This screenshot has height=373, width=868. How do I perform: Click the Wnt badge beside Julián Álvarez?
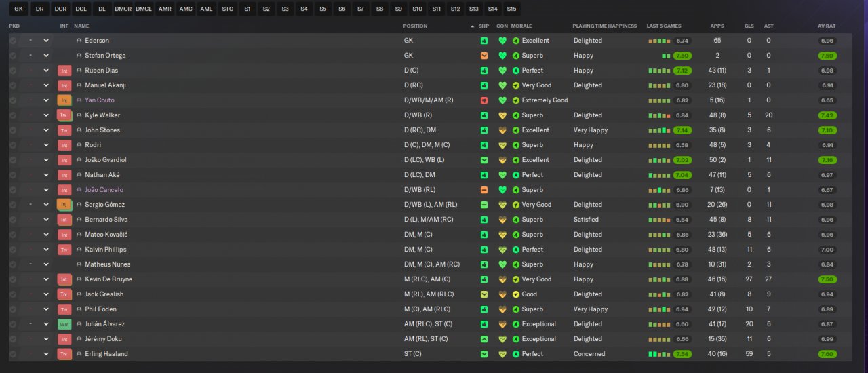(64, 324)
